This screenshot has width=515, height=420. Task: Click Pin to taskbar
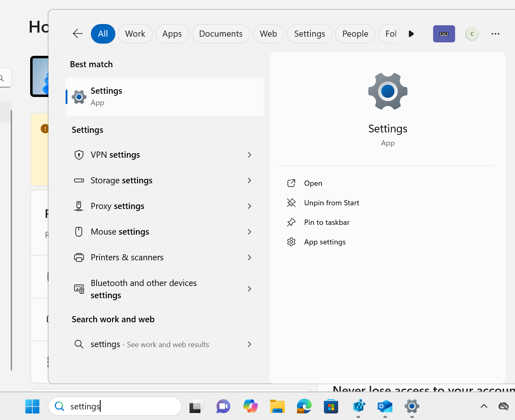327,222
